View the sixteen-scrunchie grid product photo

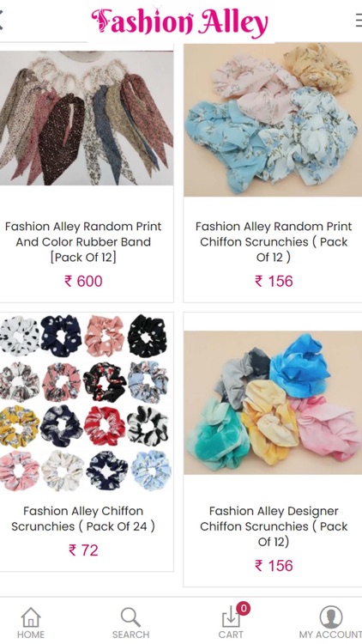point(85,404)
